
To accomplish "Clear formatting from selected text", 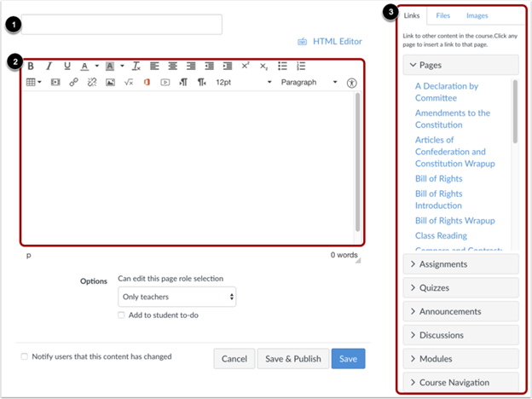I will tap(136, 66).
